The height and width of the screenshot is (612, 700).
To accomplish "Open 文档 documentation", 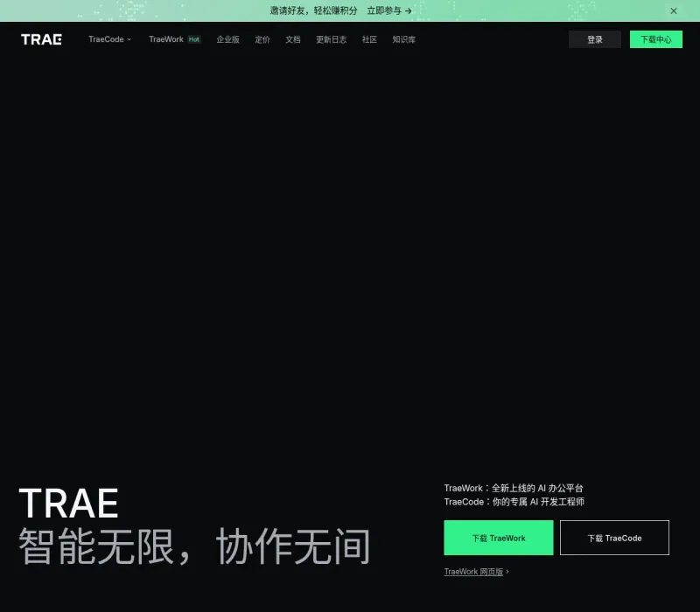I will [x=293, y=39].
